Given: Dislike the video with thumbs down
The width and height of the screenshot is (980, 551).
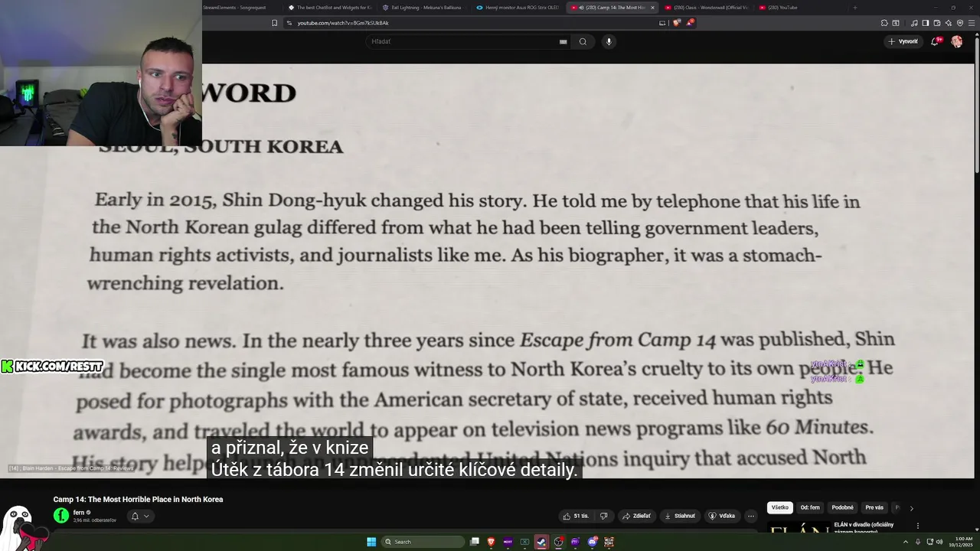Looking at the screenshot, I should point(603,516).
